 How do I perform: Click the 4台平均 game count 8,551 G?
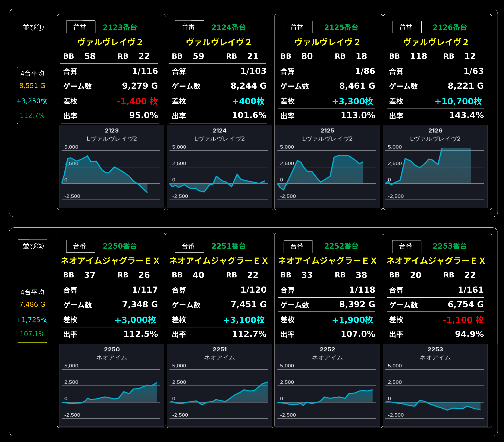point(32,86)
